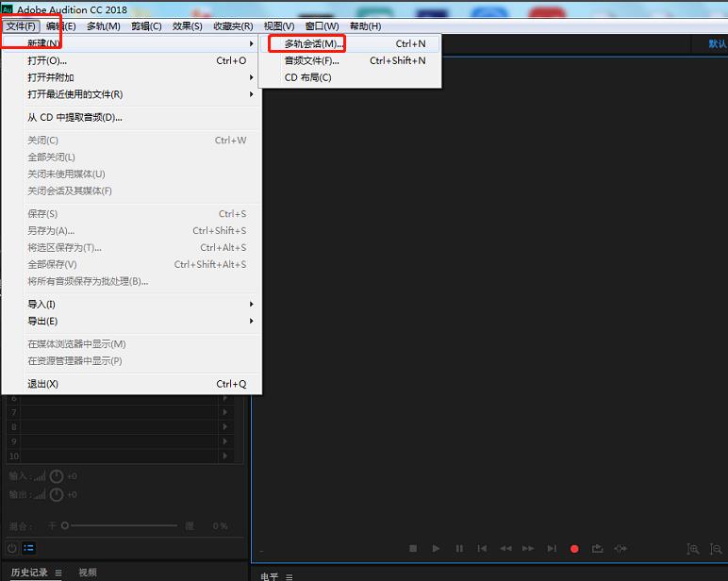The width and height of the screenshot is (728, 581).
Task: Click the Stop transport button
Action: (x=413, y=549)
